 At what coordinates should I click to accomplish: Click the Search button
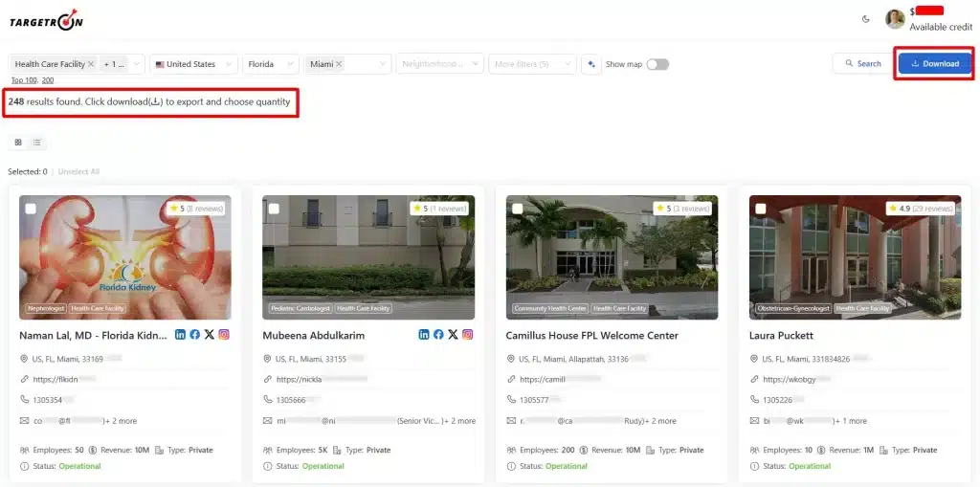pyautogui.click(x=863, y=64)
